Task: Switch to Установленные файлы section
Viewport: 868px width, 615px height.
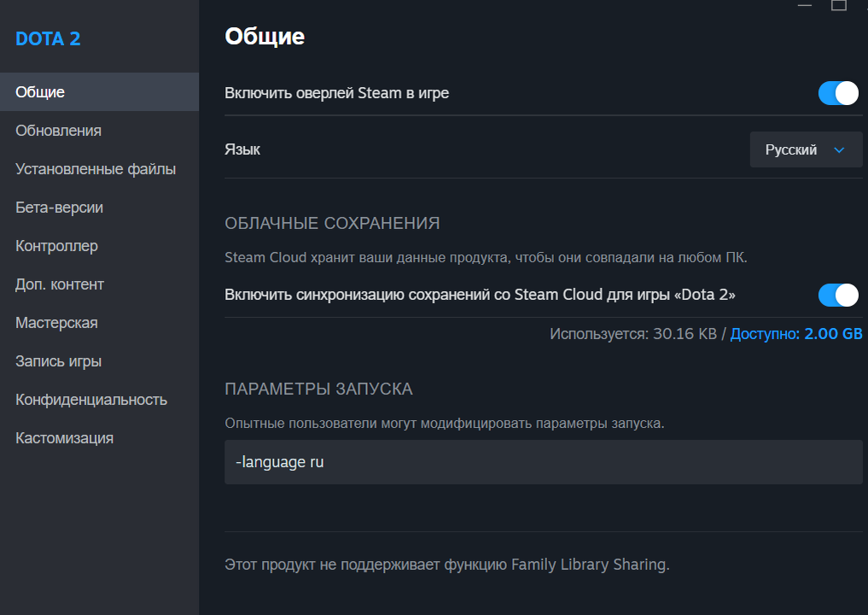Action: pyautogui.click(x=96, y=169)
